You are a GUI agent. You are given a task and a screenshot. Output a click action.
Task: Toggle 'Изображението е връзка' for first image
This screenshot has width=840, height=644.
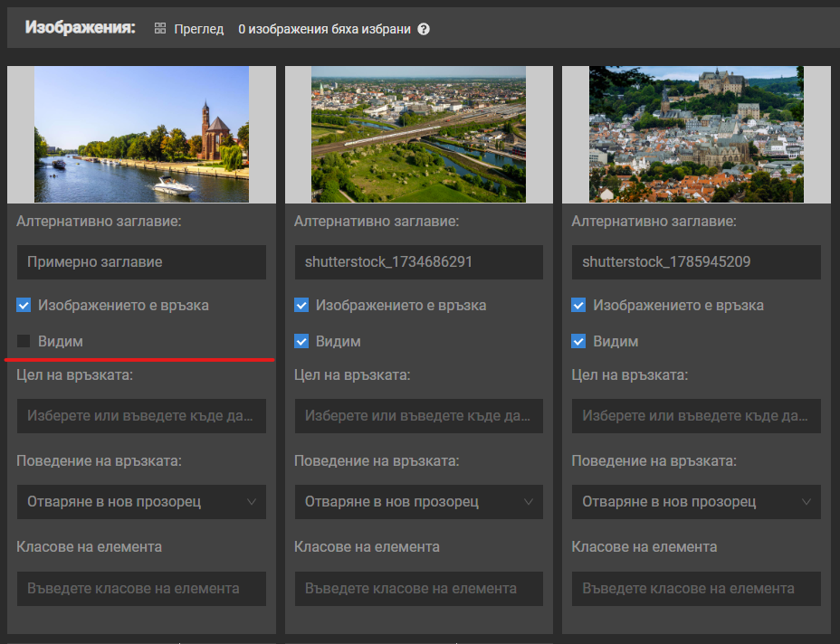point(24,305)
